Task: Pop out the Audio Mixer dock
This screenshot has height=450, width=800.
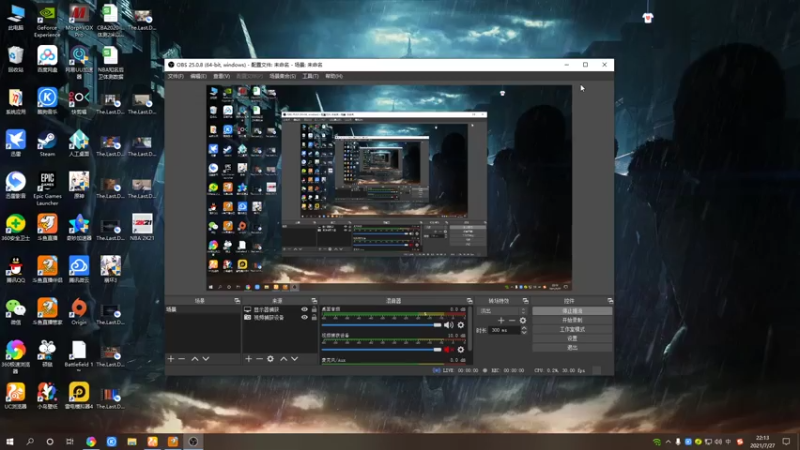Action: point(469,301)
